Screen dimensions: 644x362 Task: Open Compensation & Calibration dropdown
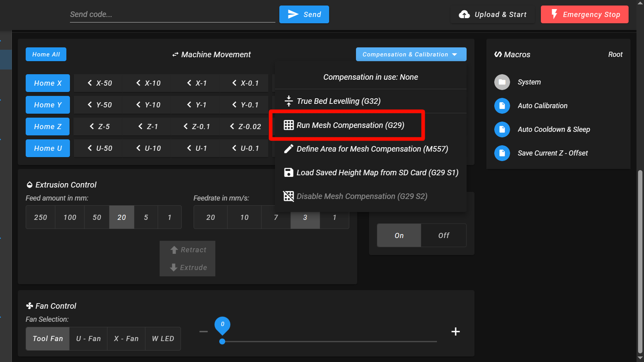click(x=411, y=54)
